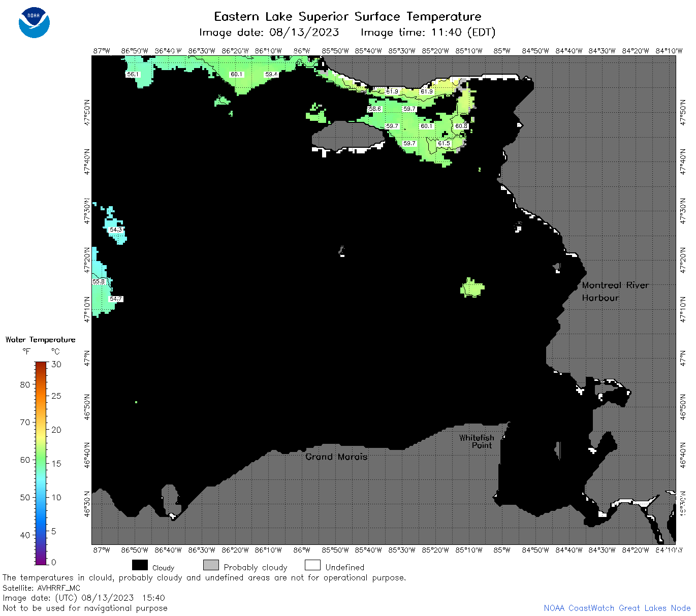Click the UTC image date 15:40 footer line
Viewport: 696px width, 616px height.
point(84,598)
